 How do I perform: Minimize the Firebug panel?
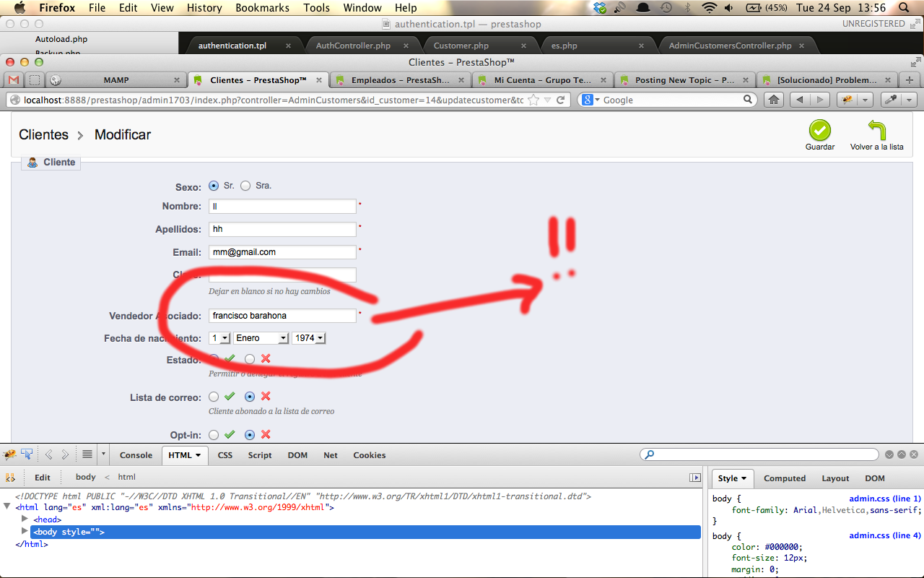coord(889,454)
